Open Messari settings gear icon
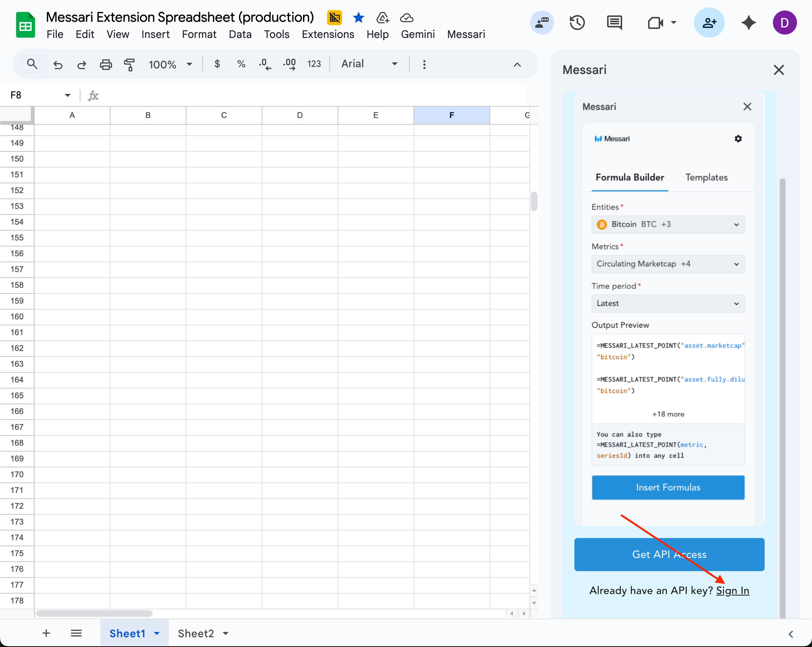 click(x=738, y=139)
